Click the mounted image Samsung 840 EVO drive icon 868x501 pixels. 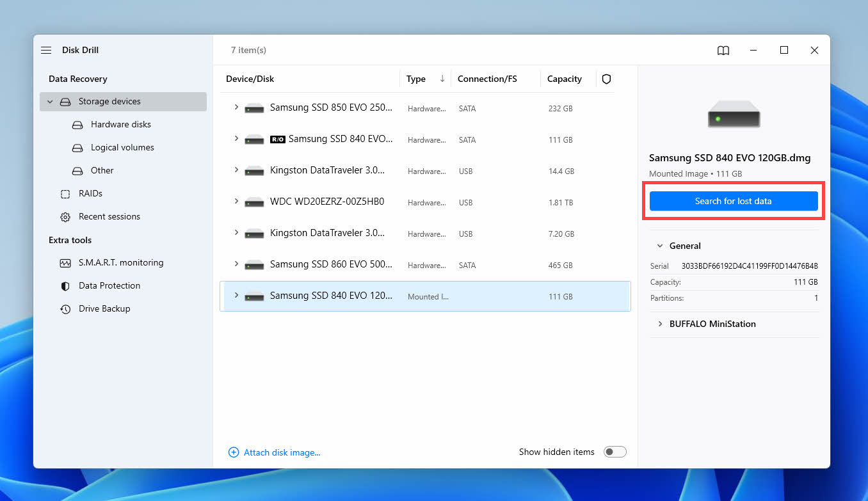[254, 296]
